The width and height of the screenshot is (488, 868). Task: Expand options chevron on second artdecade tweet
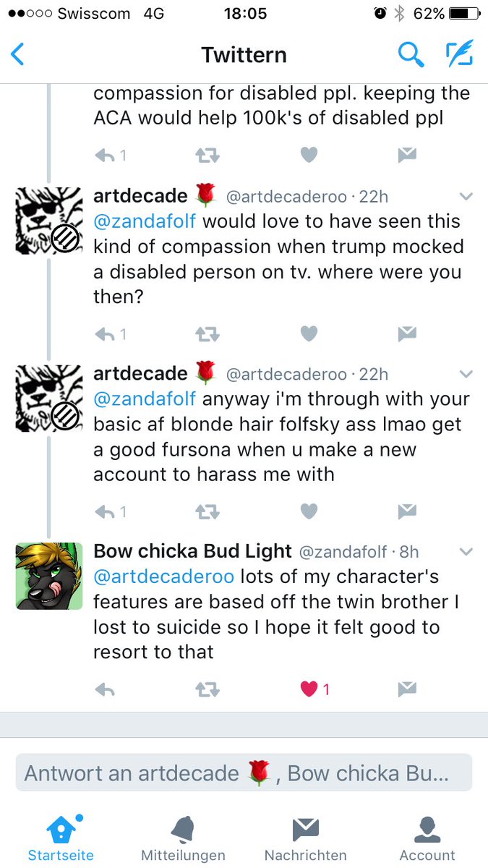(466, 375)
